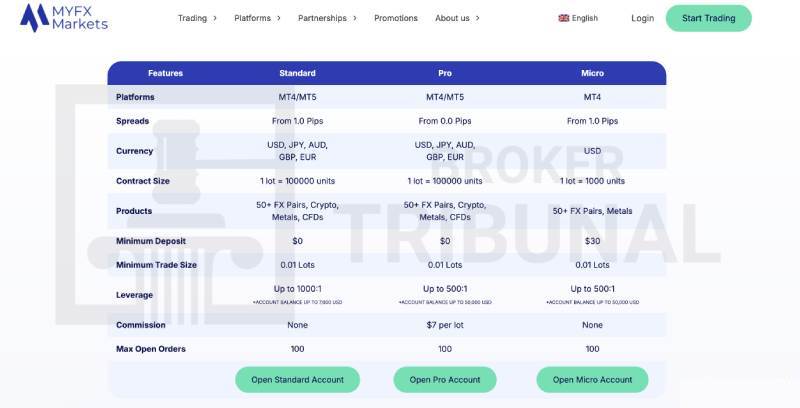Select the Micro column header
The height and width of the screenshot is (408, 800).
[x=592, y=73]
